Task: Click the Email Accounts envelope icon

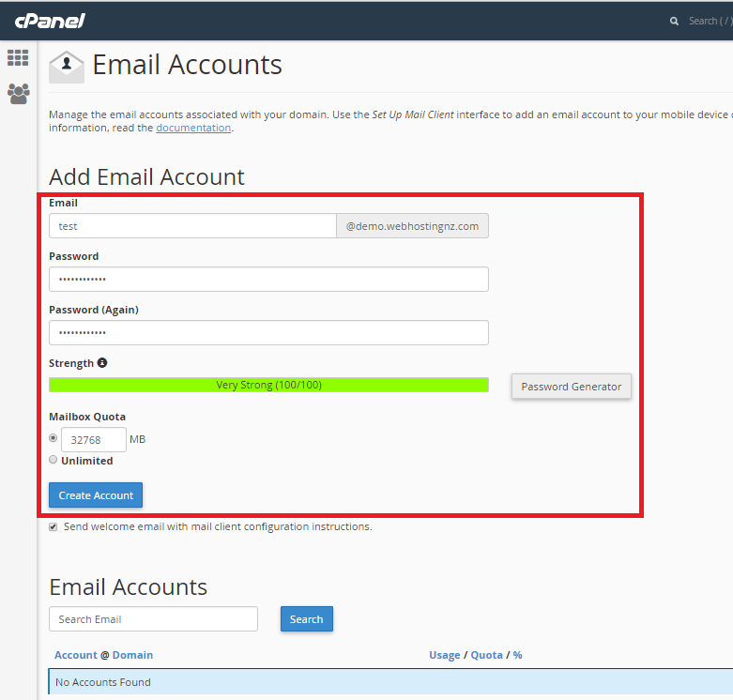Action: pyautogui.click(x=67, y=67)
